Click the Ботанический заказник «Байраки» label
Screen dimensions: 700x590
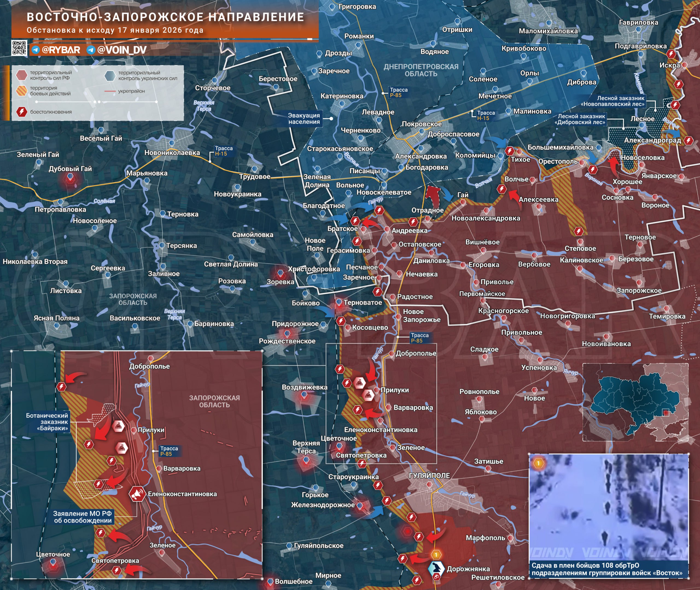tap(48, 421)
